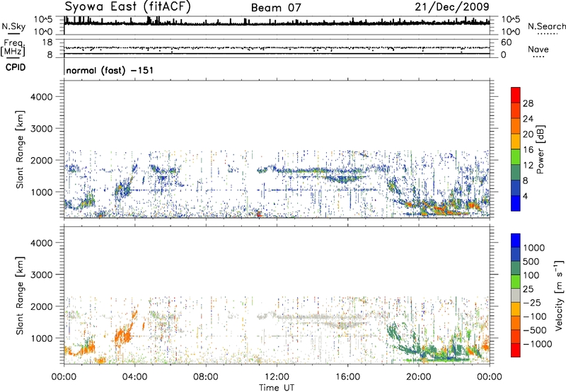The height and width of the screenshot is (392, 566).
Task: Click the noise sky trace in top panel
Action: pyautogui.click(x=277, y=23)
